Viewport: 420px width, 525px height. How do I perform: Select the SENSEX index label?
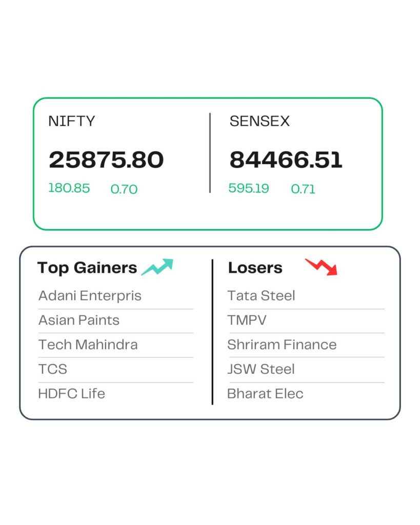tap(259, 122)
